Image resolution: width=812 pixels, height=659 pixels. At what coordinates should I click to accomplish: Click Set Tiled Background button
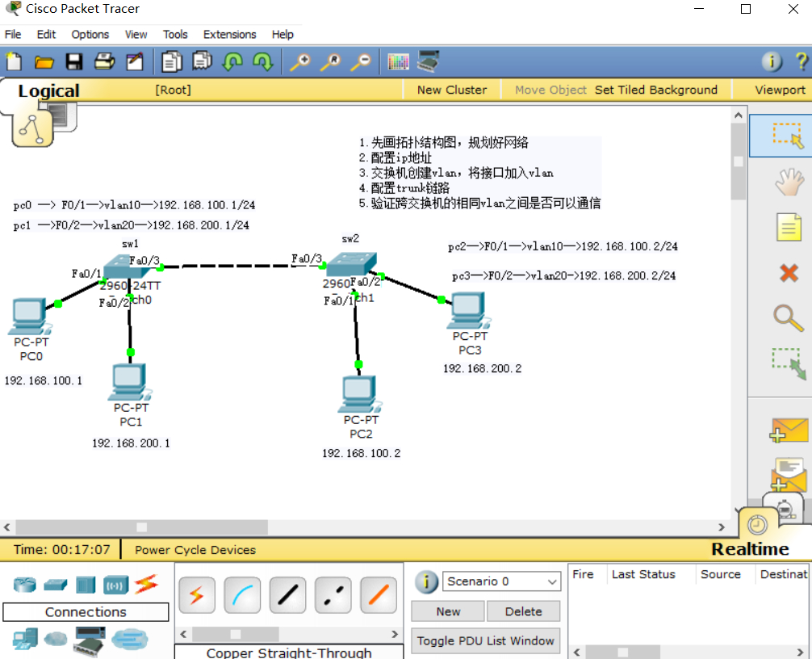(x=655, y=90)
